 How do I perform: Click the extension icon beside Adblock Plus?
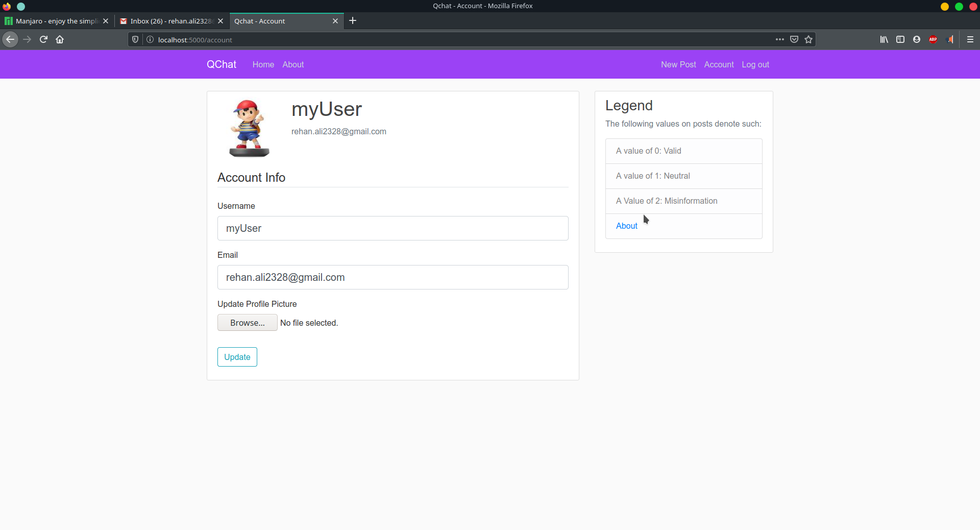(x=950, y=39)
